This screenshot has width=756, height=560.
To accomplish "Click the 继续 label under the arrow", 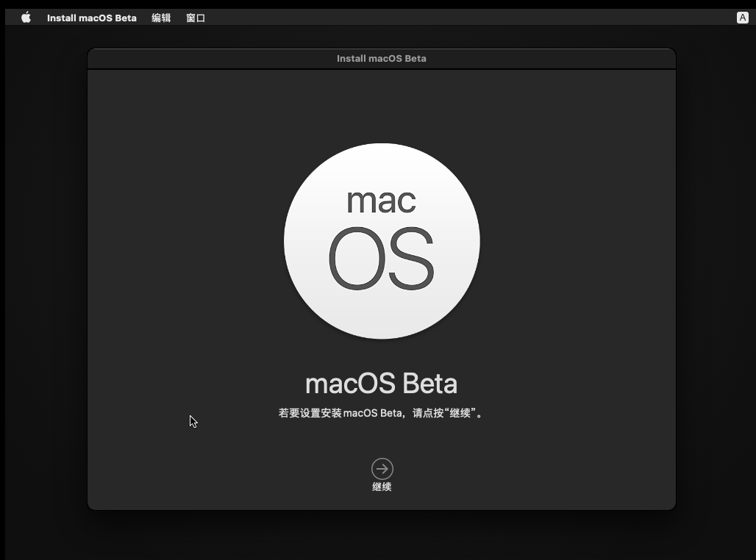I will point(382,487).
